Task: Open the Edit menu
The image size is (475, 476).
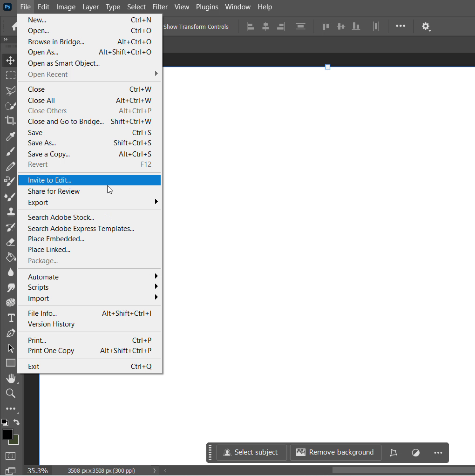Action: 43,7
